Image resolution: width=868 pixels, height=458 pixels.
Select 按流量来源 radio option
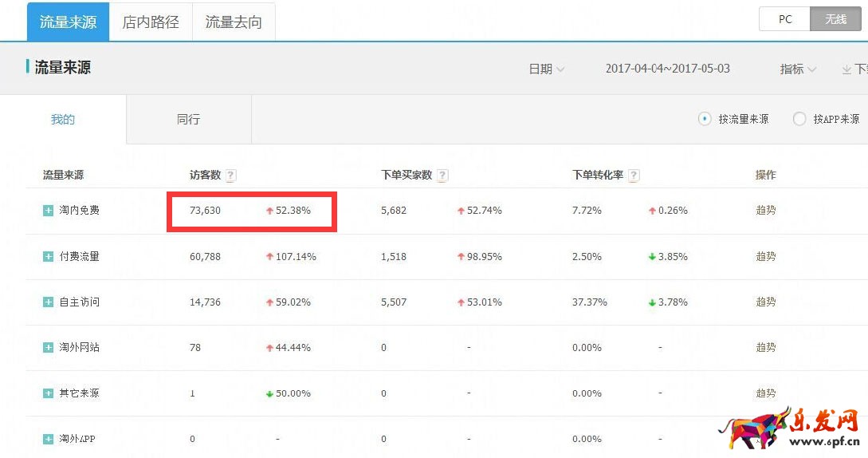click(x=705, y=119)
